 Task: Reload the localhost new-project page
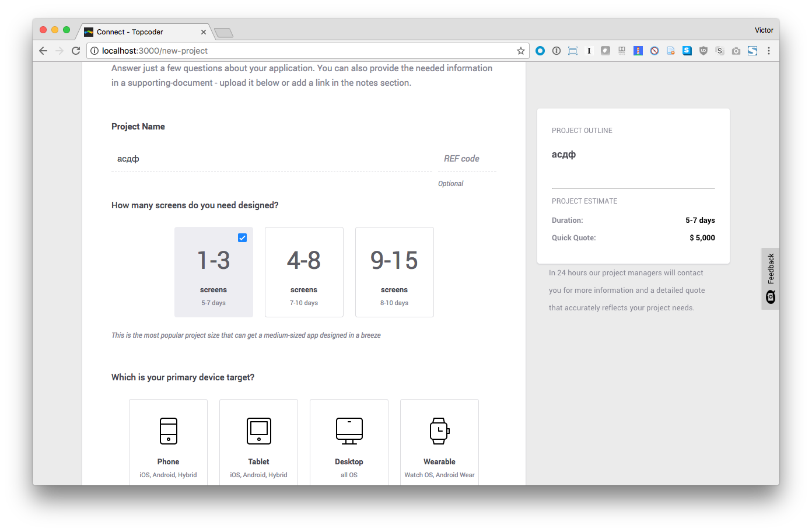point(76,51)
